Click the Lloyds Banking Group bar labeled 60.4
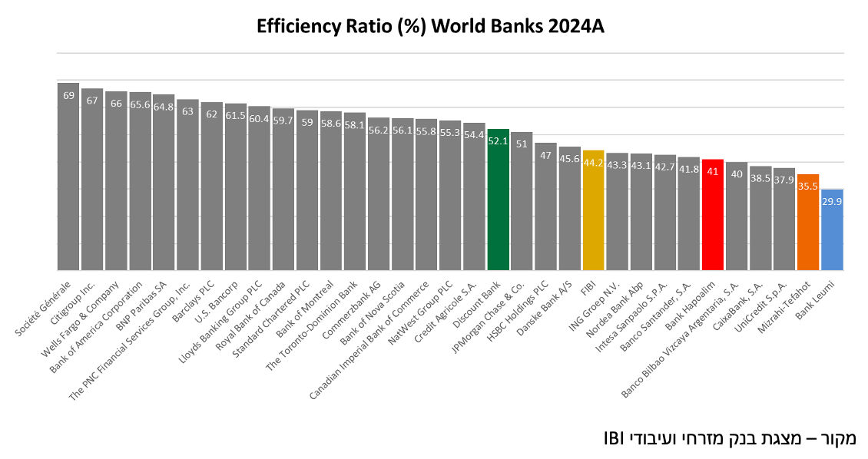Image resolution: width=868 pixels, height=459 pixels. [x=259, y=189]
